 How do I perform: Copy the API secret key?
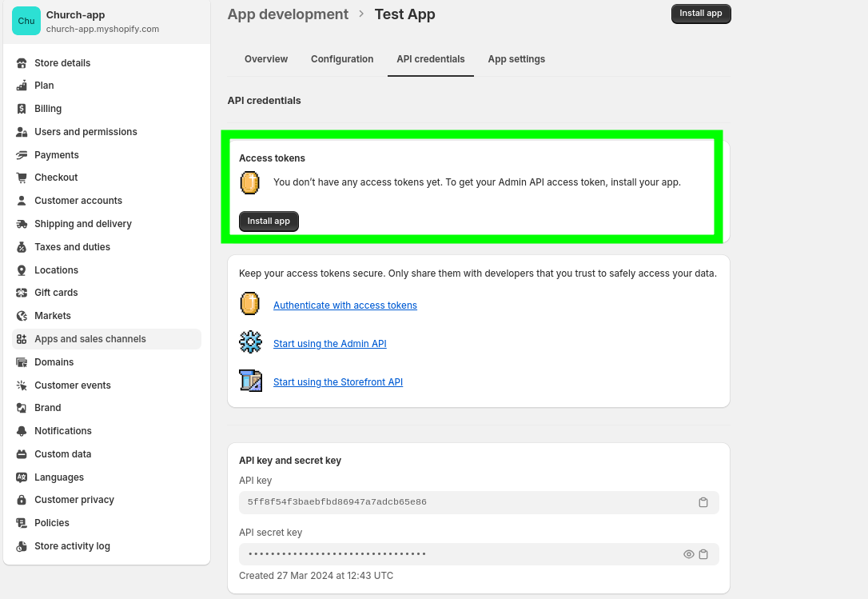pos(703,554)
